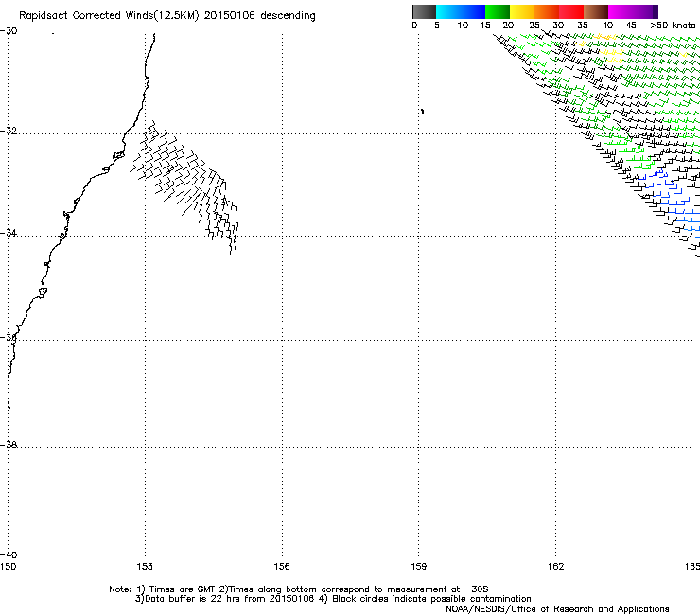
Task: Select the blue 10-15 knots color band
Action: tap(473, 11)
